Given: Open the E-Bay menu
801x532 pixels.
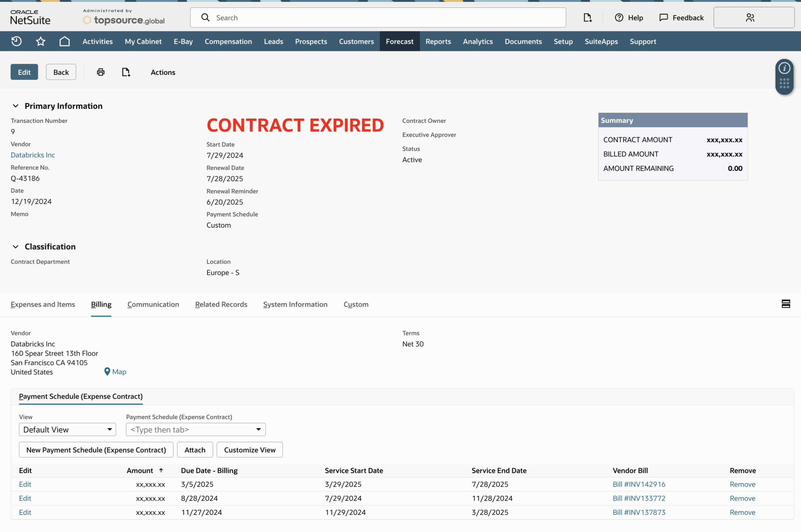Looking at the screenshot, I should (x=183, y=41).
